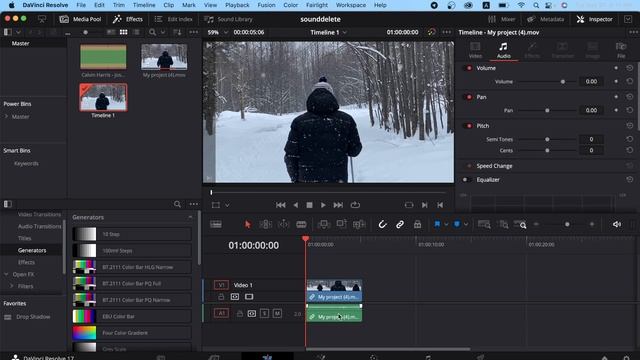The height and width of the screenshot is (360, 640).
Task: Collapse the Generators list section
Action: (x=190, y=217)
